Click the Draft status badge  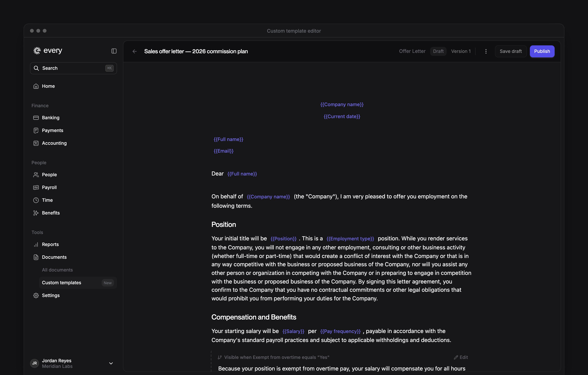point(438,51)
